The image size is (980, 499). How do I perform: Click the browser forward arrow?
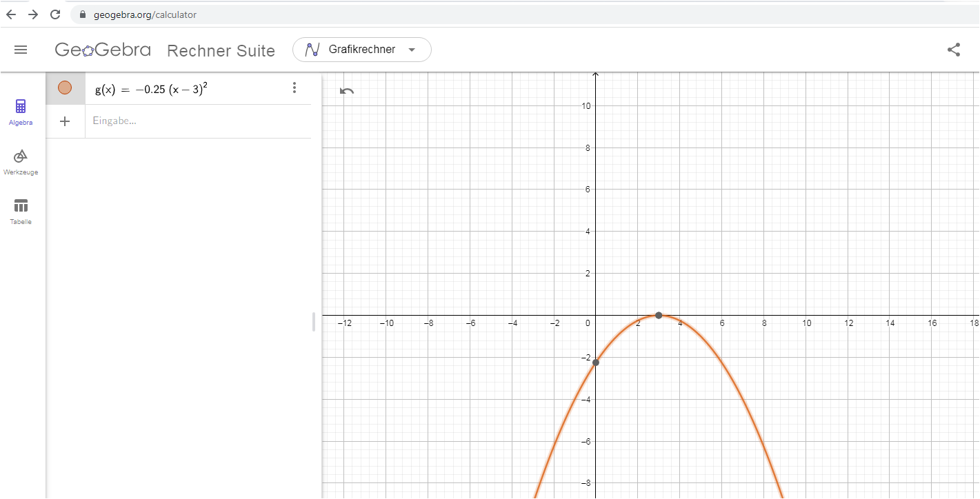point(33,14)
